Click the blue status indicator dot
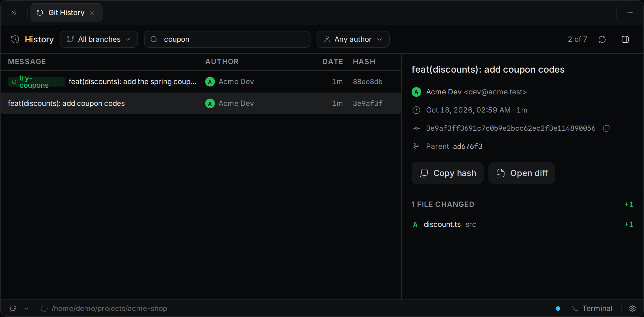This screenshot has height=317, width=644. (x=558, y=309)
